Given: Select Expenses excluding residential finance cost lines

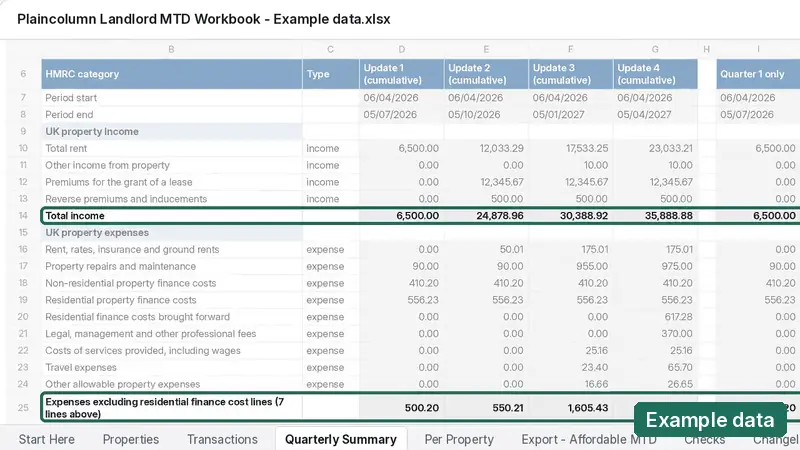Looking at the screenshot, I should (171, 408).
